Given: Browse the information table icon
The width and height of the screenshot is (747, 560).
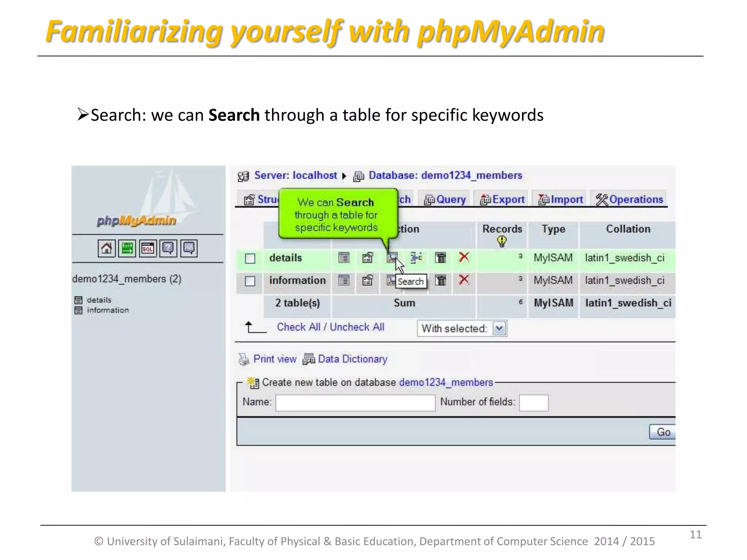Looking at the screenshot, I should (x=344, y=280).
